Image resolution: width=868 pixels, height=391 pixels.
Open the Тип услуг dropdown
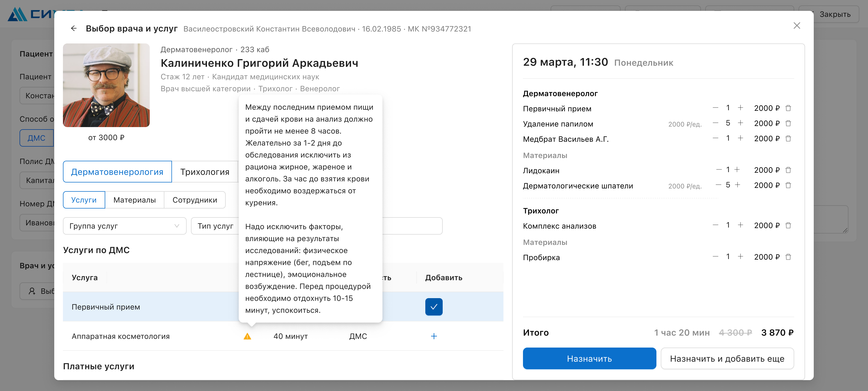[x=215, y=226]
